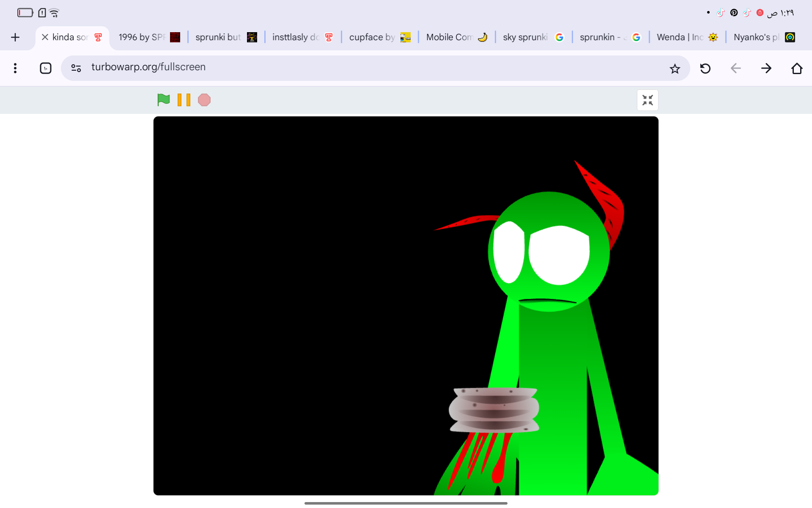Screen dimensions: 812x508
Task: Pause the project with the yellow pause icon
Action: (x=184, y=100)
